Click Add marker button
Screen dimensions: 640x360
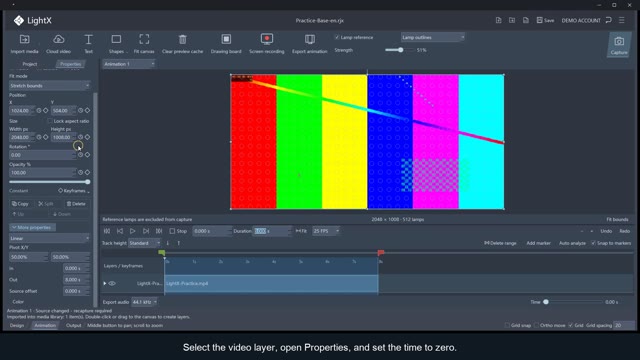tap(538, 243)
